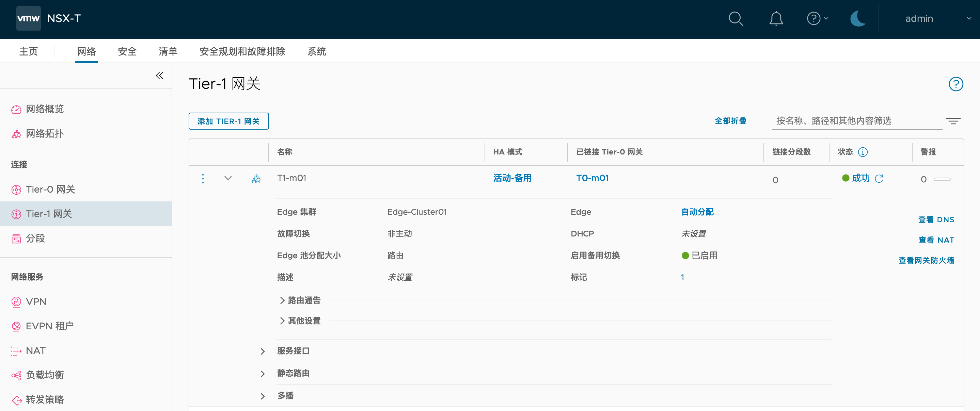
Task: Switch to the 主页 tab
Action: coord(29,51)
